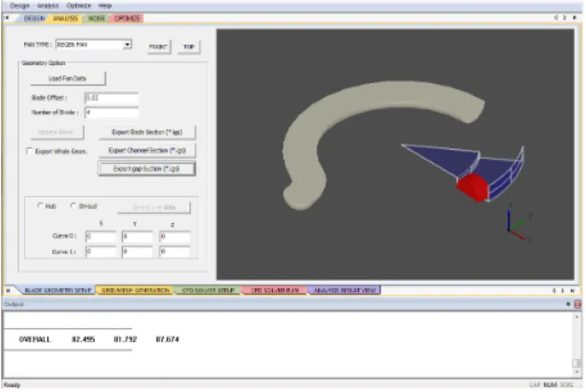Click the Curve 1 X field

point(101,252)
